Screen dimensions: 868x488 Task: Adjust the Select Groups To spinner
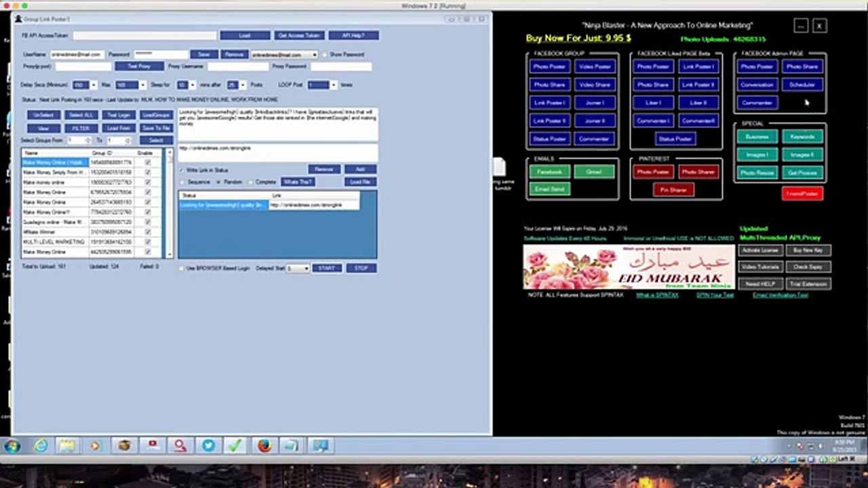(127, 140)
